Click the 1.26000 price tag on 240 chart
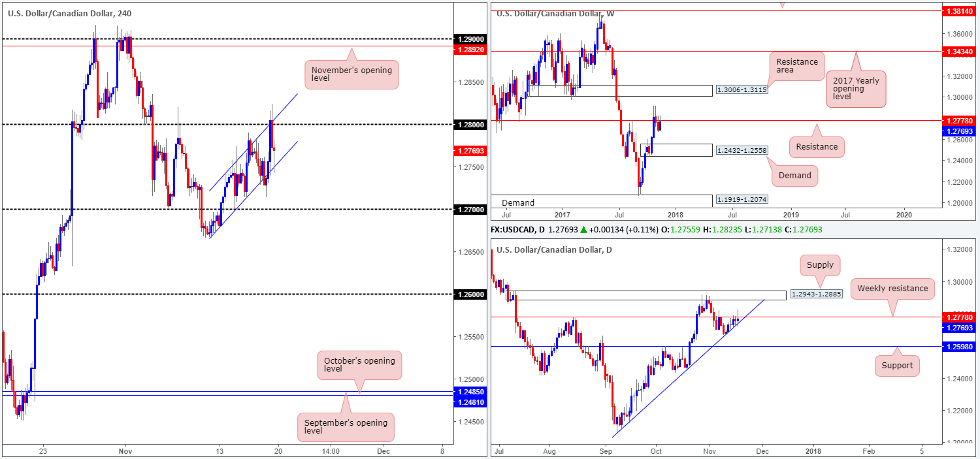980x459 pixels. coord(470,294)
